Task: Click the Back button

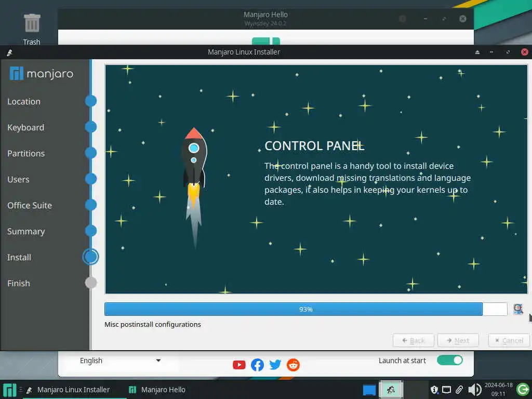Action: [x=413, y=340]
